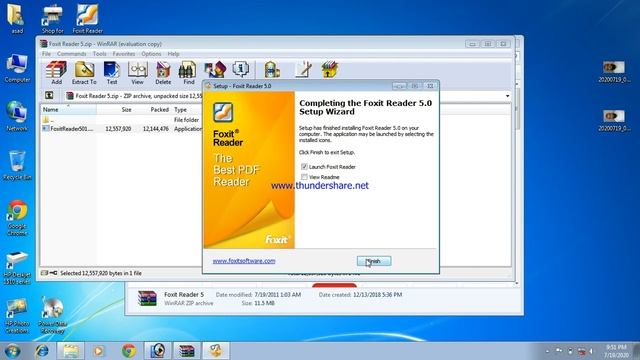Check the View Readme checkbox
640x360 pixels.
tap(304, 177)
